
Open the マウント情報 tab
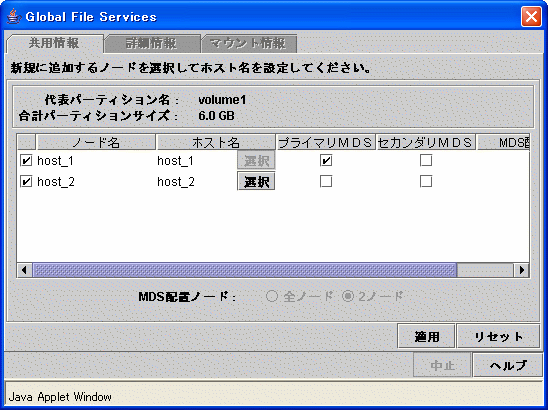click(249, 44)
